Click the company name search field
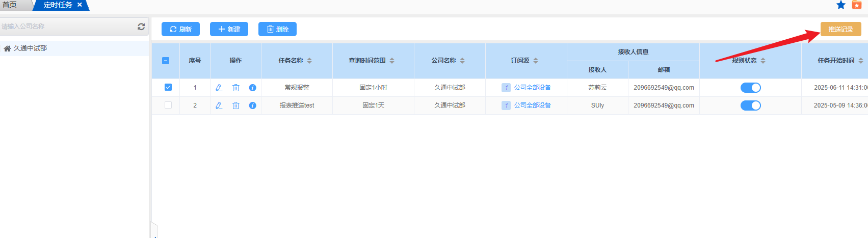 point(66,27)
